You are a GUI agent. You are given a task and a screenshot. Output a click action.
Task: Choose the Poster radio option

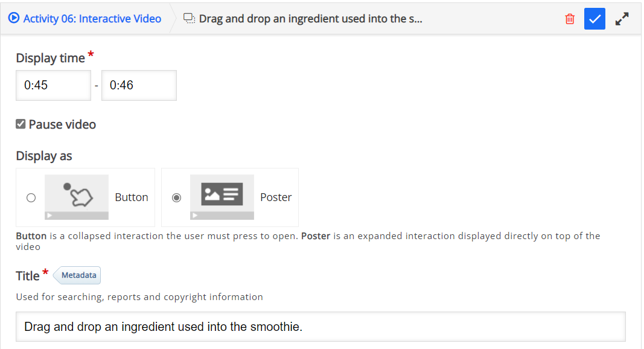pos(177,197)
